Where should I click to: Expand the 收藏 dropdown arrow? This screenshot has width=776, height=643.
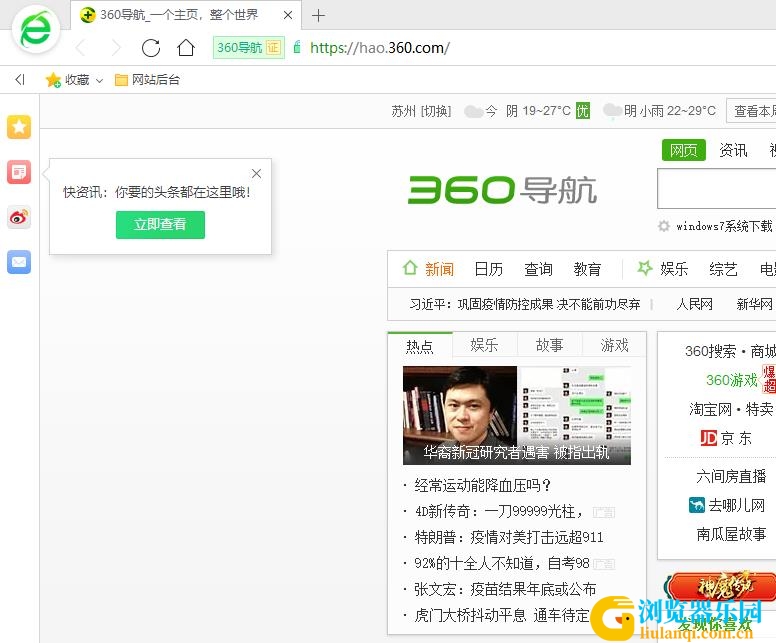point(99,81)
